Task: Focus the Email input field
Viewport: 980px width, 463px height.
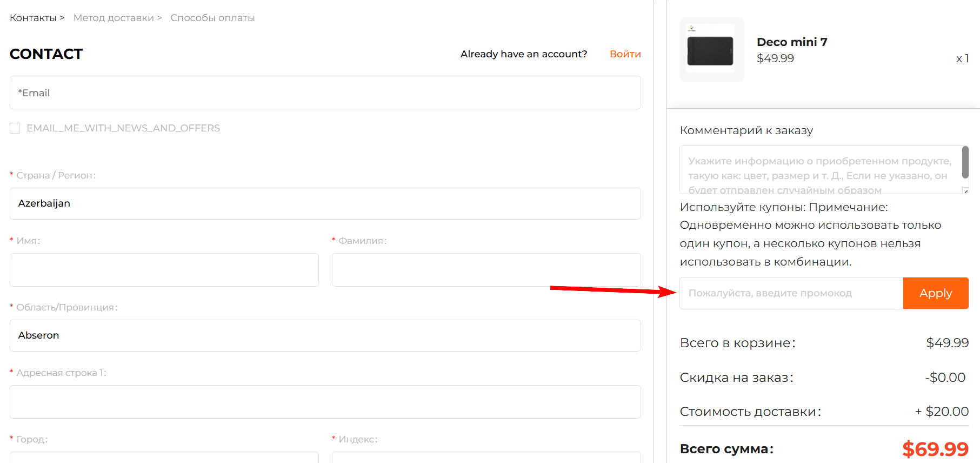Action: point(325,92)
